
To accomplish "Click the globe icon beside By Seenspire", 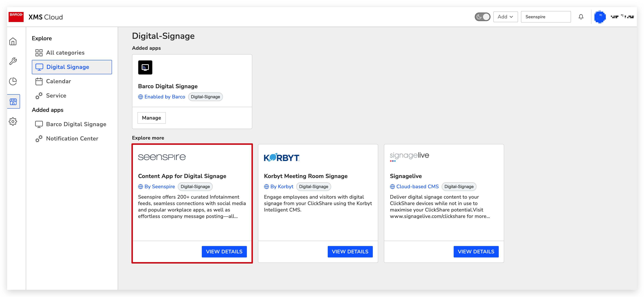I will 140,186.
